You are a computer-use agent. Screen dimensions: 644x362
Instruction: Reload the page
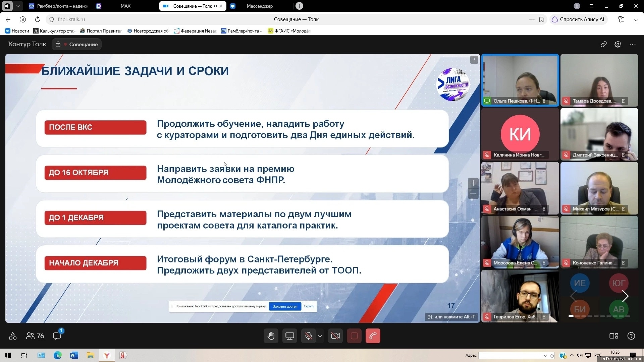coord(38,19)
